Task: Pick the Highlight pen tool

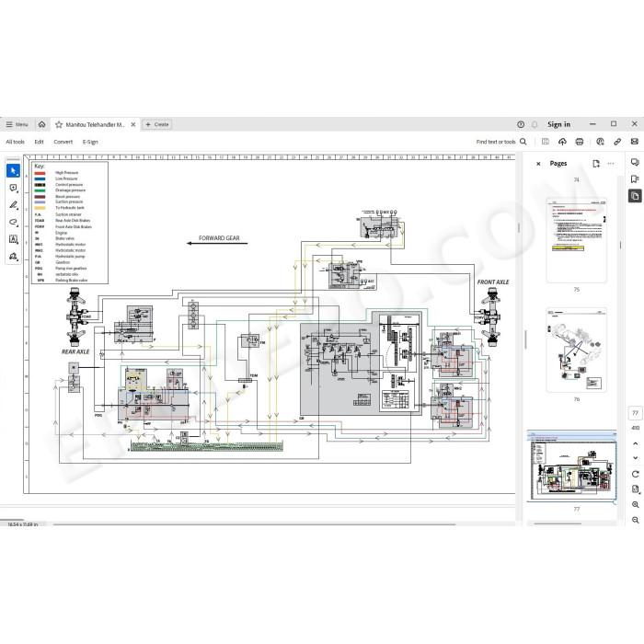Action: [13, 205]
